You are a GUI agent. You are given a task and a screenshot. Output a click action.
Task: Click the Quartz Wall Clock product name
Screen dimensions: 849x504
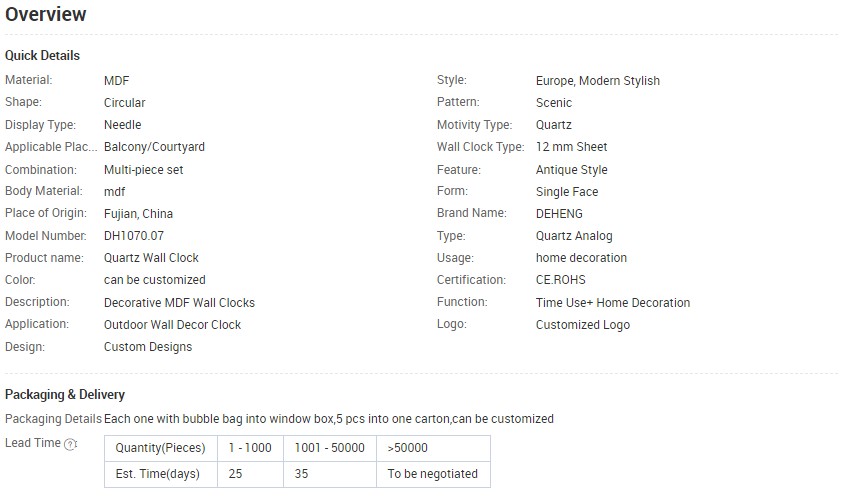tap(151, 258)
